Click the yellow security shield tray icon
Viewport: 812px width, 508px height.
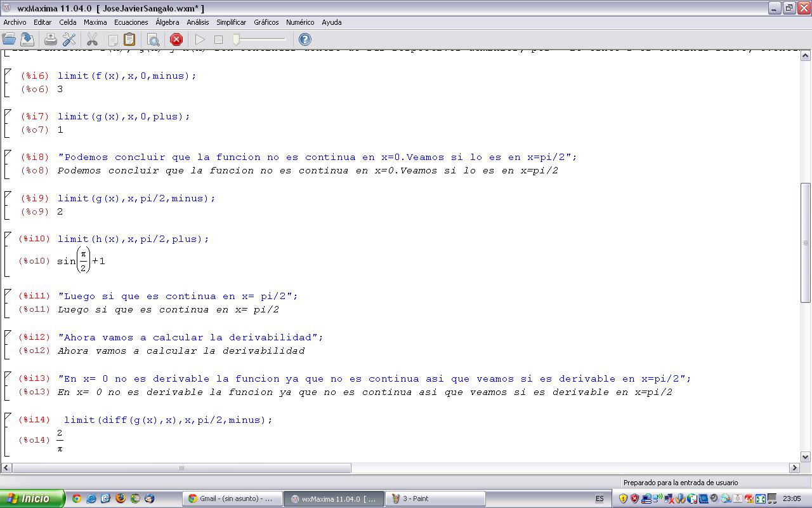[x=624, y=498]
